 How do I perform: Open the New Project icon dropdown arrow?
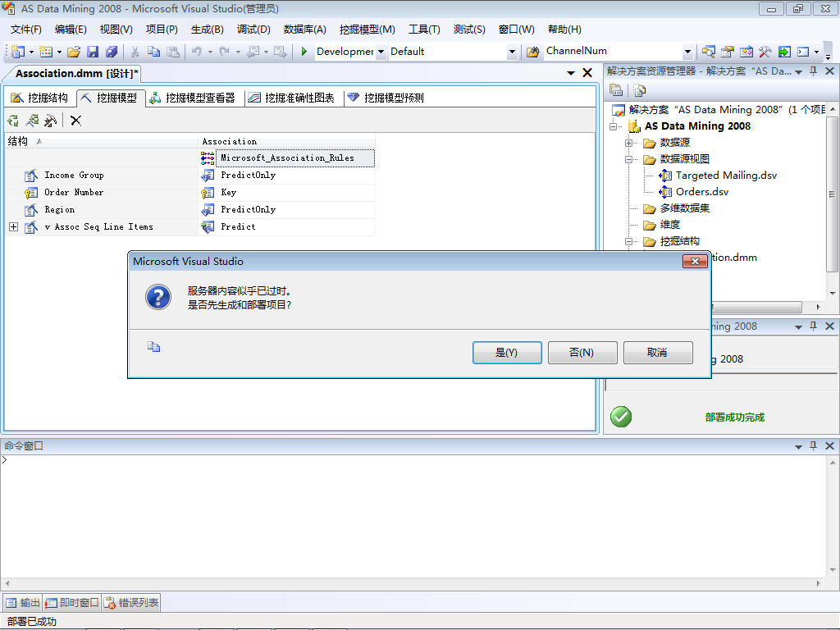coord(31,52)
